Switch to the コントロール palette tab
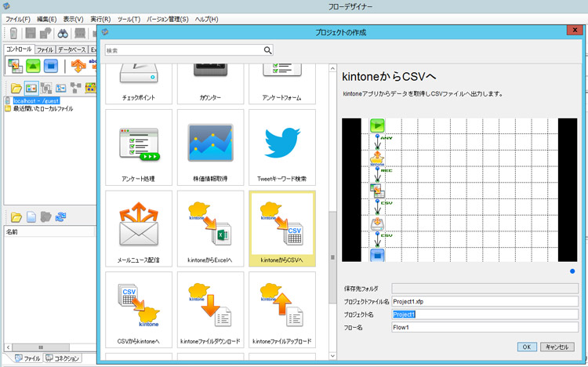Image resolution: width=588 pixels, height=367 pixels. (x=19, y=49)
